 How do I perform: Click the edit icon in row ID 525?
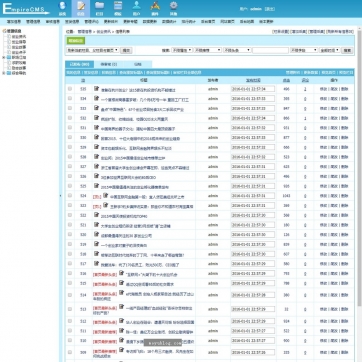[96, 186]
